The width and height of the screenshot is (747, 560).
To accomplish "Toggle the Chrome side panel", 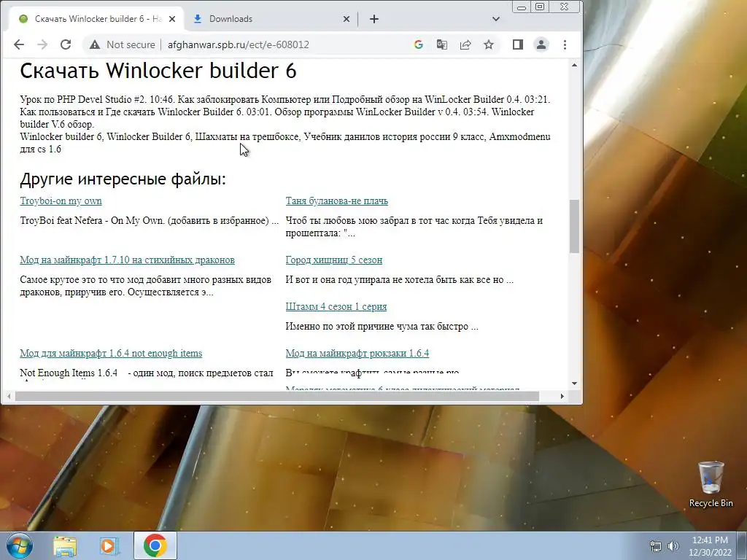I will [x=518, y=44].
